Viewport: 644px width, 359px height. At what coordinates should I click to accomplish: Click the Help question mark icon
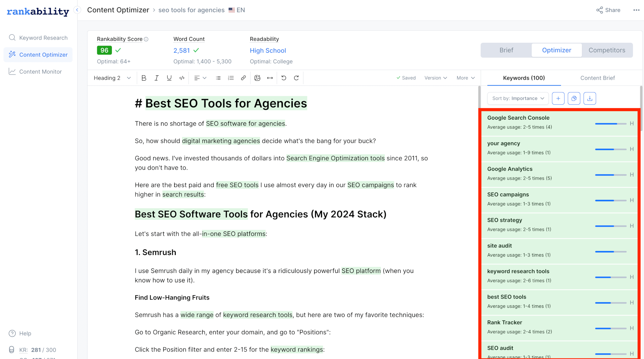pos(12,334)
